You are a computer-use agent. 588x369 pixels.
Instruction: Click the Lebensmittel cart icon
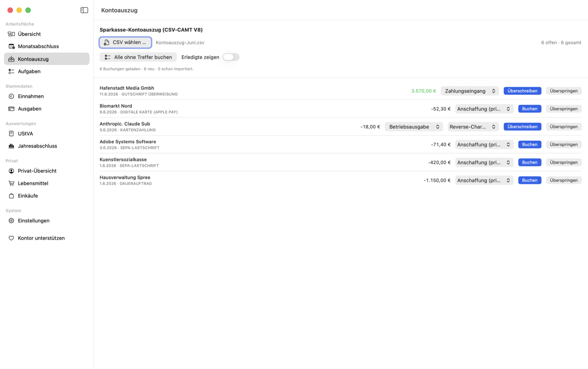[11, 183]
